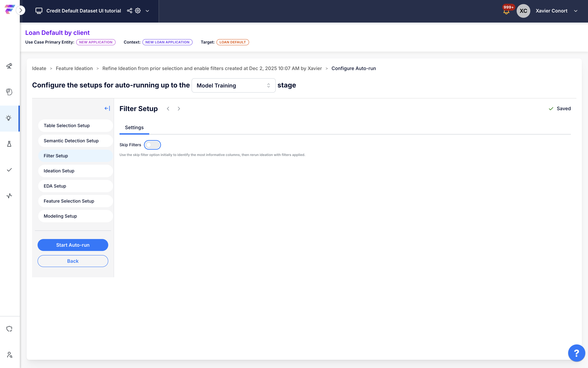Screen dimensions: 588x368
Task: Click the notifications bell with 999+ badge
Action: 506,11
